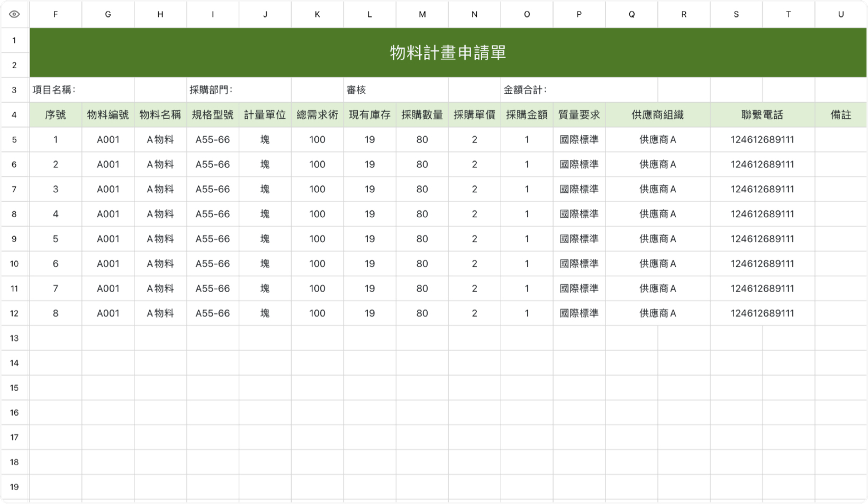
Task: Click the 計量單位 header cell
Action: point(265,115)
